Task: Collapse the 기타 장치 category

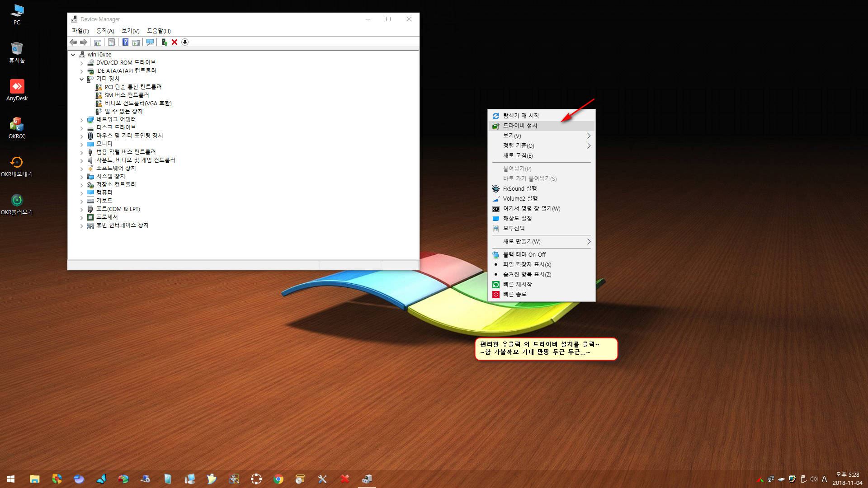Action: (82, 79)
